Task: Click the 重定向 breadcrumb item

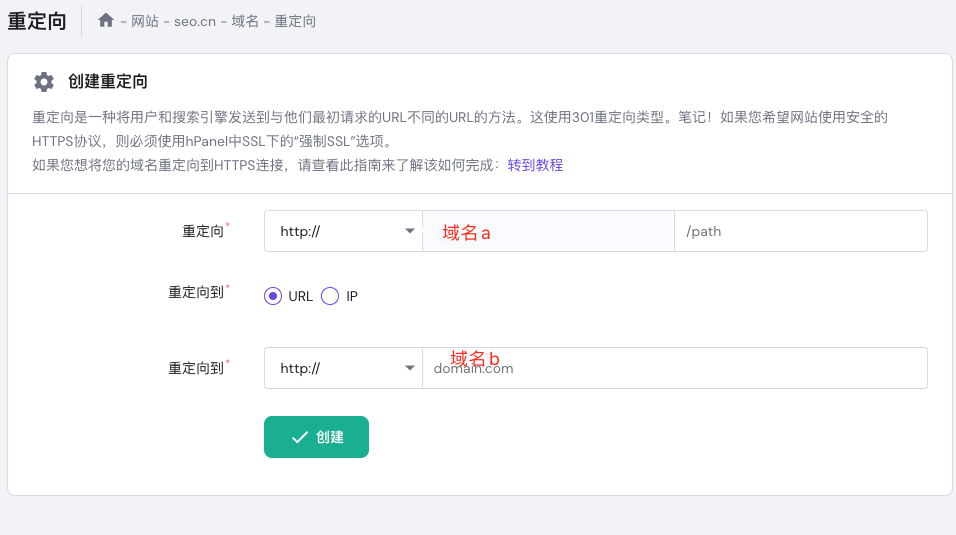Action: coord(295,21)
